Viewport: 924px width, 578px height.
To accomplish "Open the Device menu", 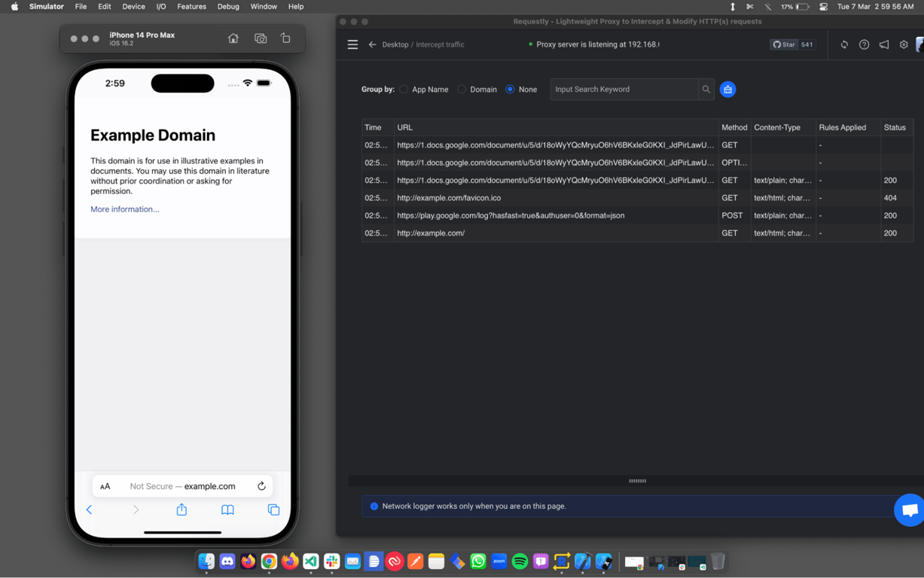I will pos(133,7).
